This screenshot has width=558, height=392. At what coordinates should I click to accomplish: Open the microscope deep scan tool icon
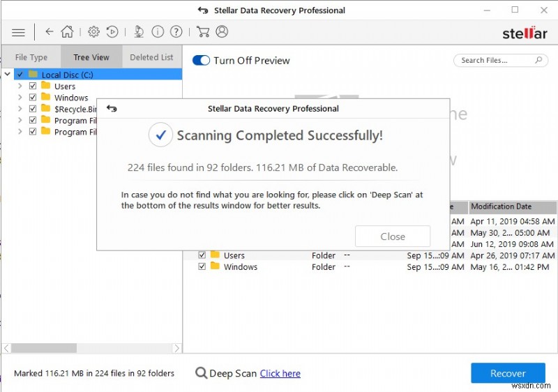point(139,31)
